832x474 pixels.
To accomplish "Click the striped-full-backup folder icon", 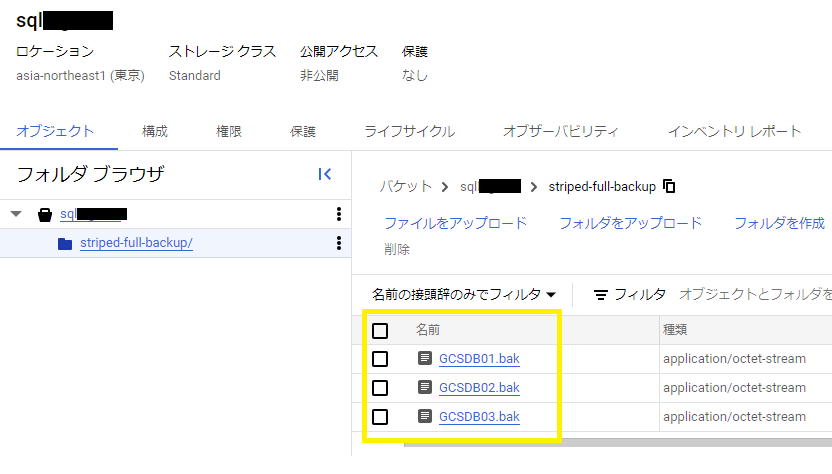I will click(65, 244).
